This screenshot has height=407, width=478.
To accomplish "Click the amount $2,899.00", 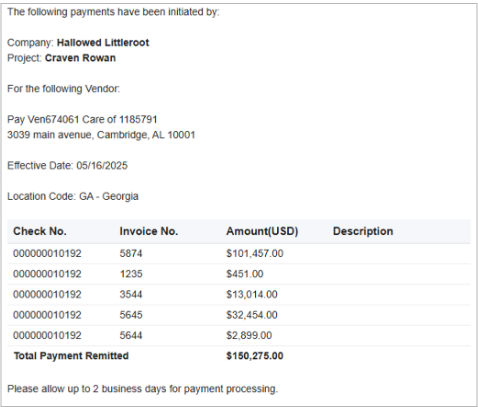I will coord(249,335).
